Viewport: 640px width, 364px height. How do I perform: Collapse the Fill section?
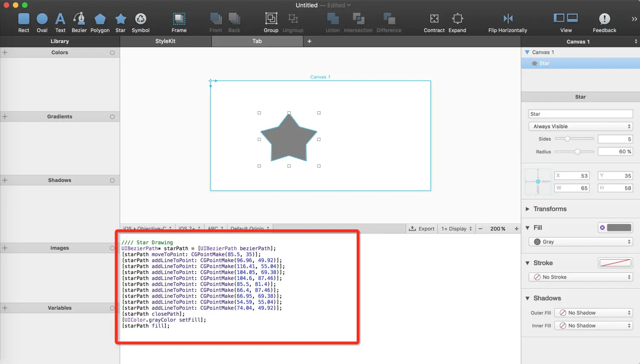point(527,228)
